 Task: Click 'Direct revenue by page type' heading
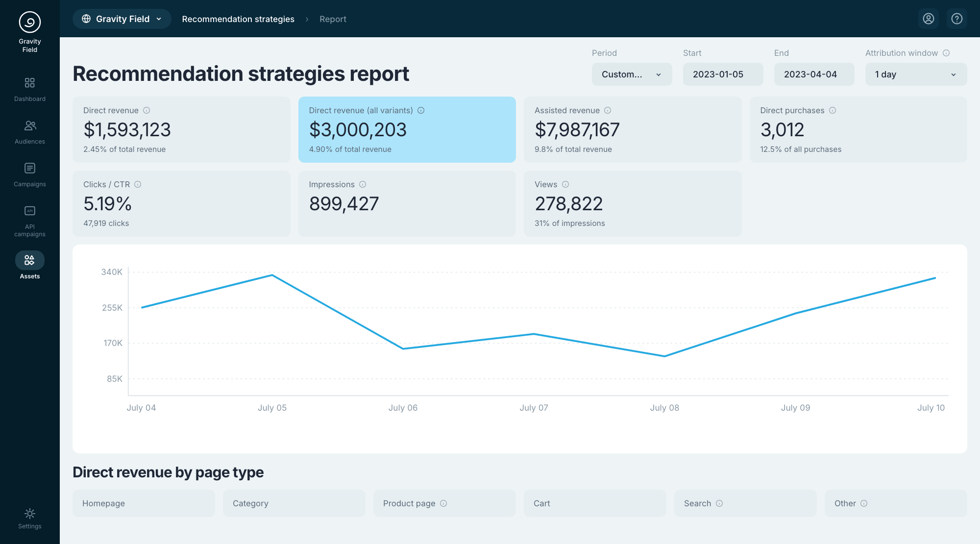168,472
